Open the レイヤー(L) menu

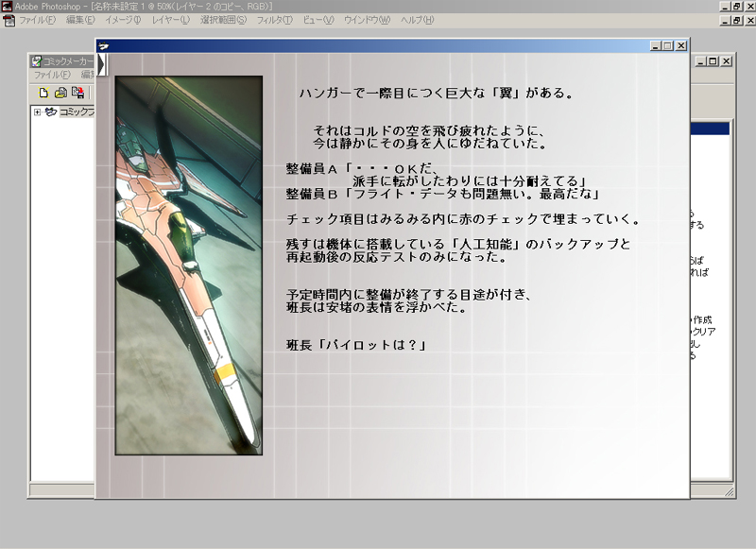pos(171,20)
